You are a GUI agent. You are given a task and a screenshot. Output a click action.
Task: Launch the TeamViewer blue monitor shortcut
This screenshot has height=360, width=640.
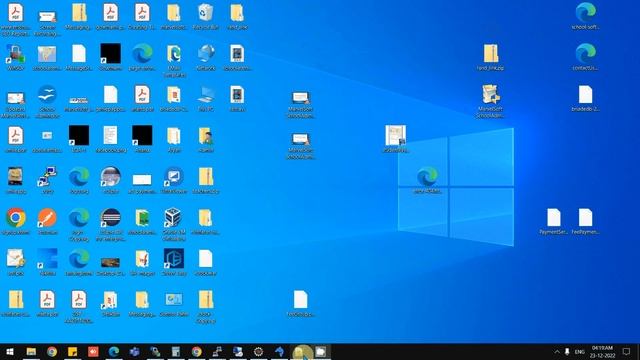[173, 177]
